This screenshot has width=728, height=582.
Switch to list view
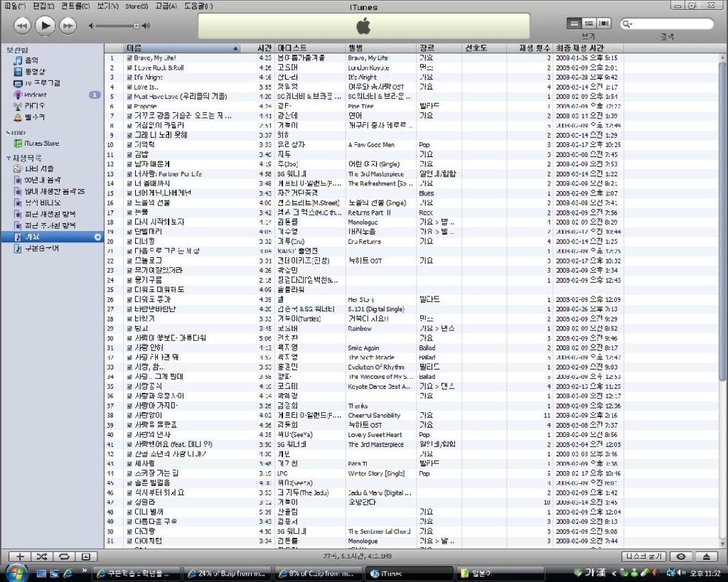click(x=574, y=23)
